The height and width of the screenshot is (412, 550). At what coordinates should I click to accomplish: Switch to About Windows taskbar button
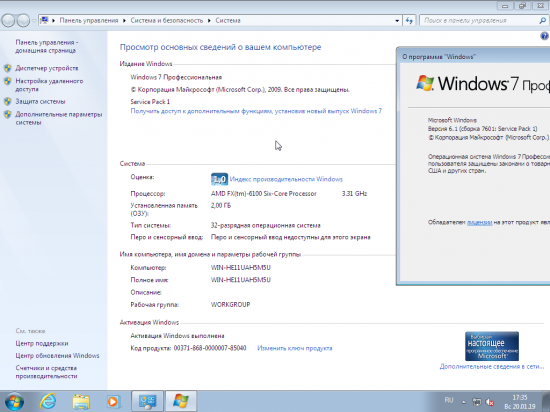coord(181,401)
